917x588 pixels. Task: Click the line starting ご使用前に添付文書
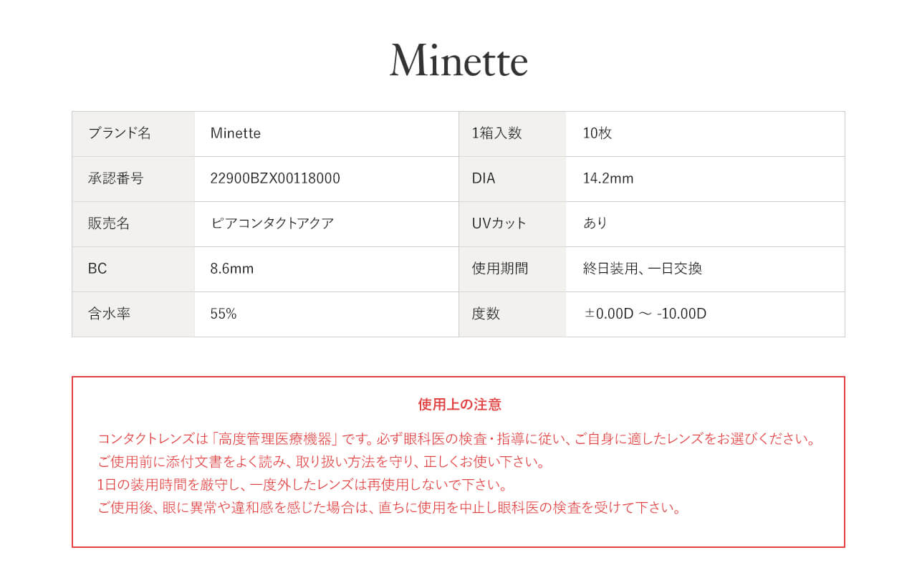coord(322,462)
